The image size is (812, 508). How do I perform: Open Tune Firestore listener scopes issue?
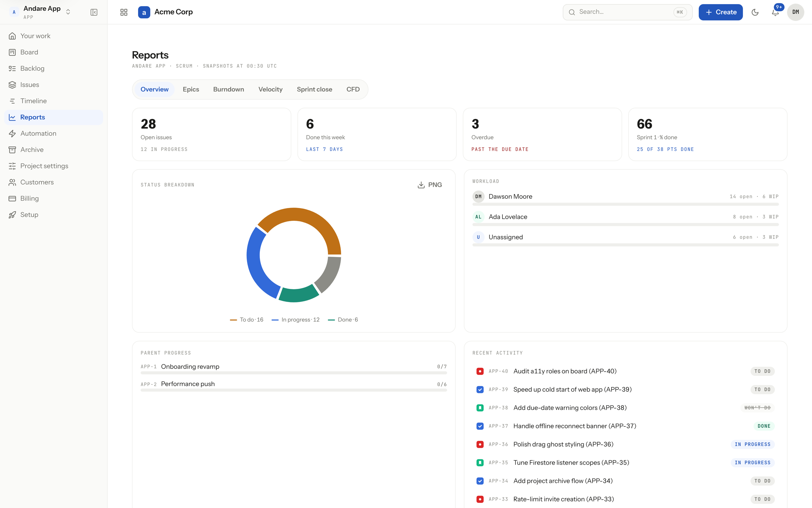[571, 463]
